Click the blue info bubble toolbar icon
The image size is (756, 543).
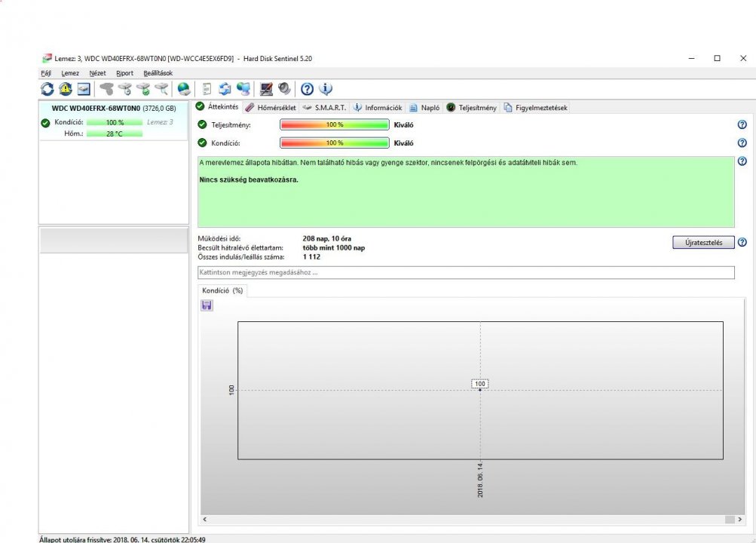[x=326, y=89]
